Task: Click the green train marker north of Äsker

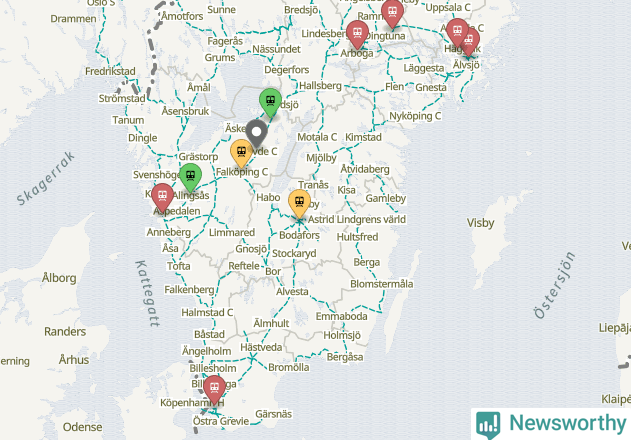Action: click(270, 102)
